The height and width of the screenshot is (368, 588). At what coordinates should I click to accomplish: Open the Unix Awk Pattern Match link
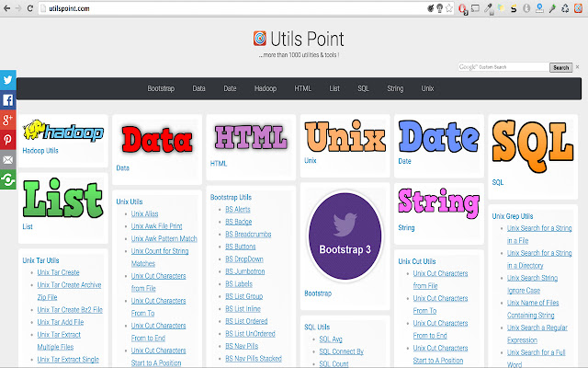coord(164,238)
